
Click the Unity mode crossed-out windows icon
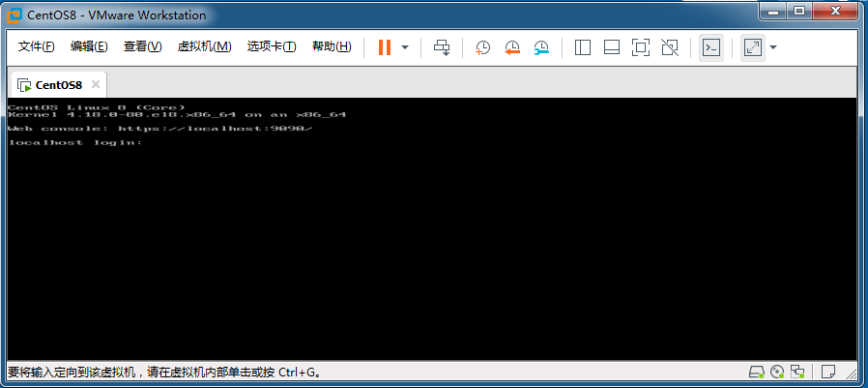(x=670, y=47)
